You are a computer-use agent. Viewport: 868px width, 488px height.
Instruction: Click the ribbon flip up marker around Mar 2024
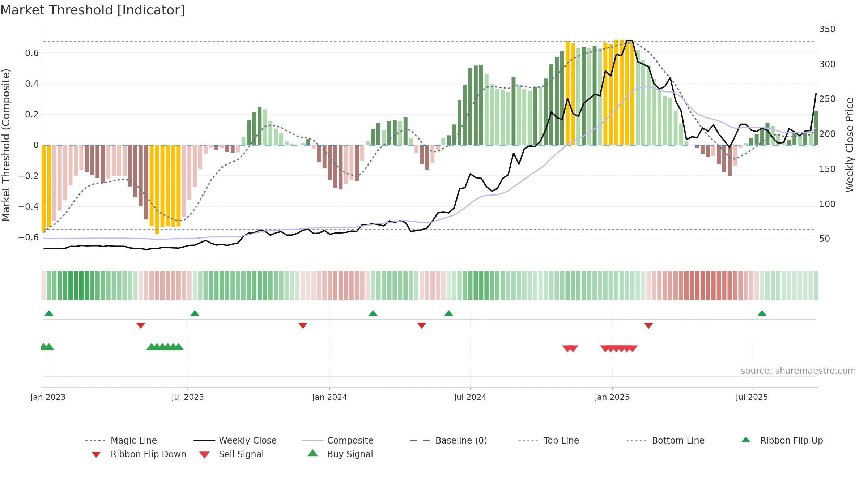point(373,313)
